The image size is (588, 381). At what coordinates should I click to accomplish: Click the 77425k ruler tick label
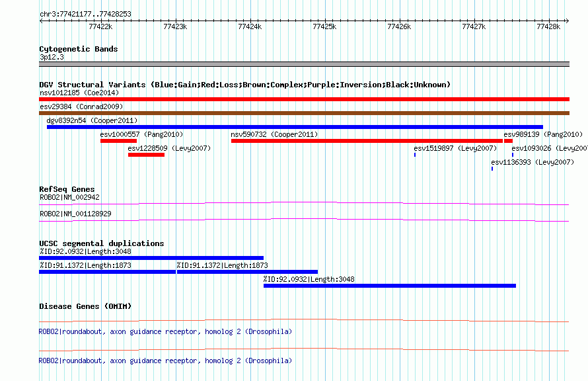pos(324,26)
